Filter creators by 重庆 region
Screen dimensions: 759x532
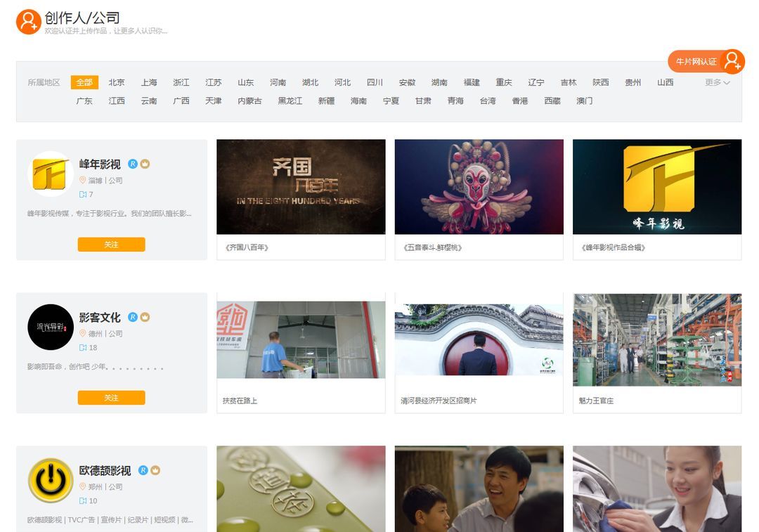[504, 82]
